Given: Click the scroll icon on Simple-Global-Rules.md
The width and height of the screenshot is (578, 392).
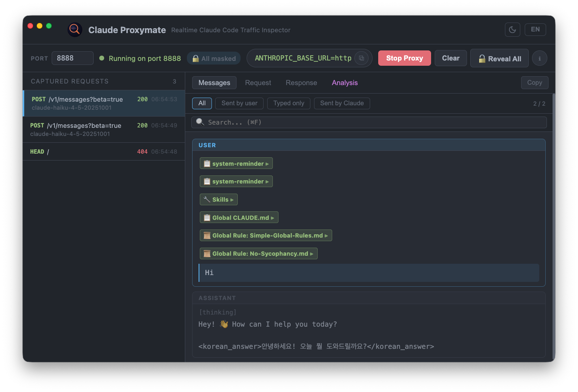Looking at the screenshot, I should pos(207,236).
